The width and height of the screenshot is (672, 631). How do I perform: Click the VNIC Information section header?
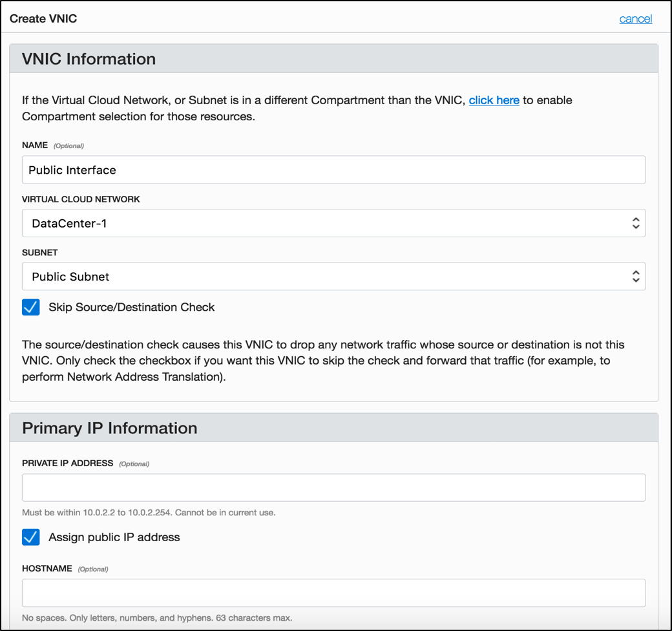[x=89, y=59]
